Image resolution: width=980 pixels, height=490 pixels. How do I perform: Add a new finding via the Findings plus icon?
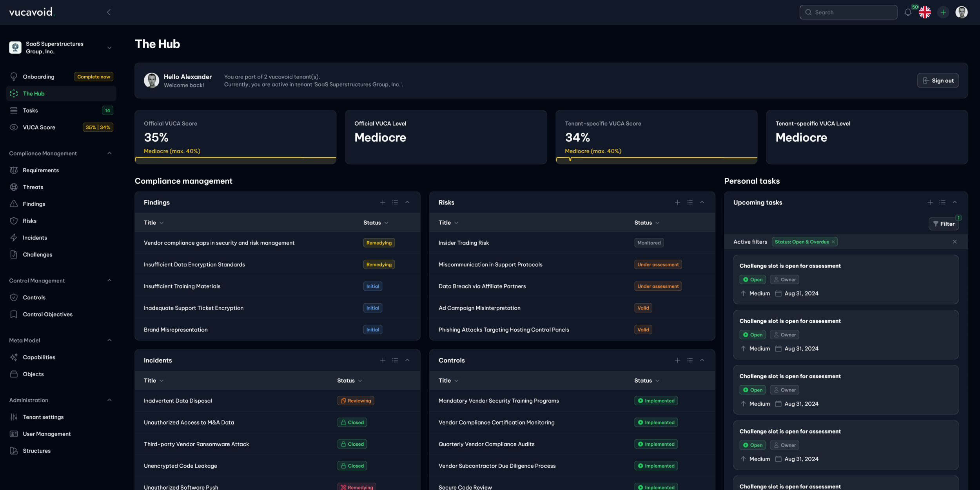(383, 202)
